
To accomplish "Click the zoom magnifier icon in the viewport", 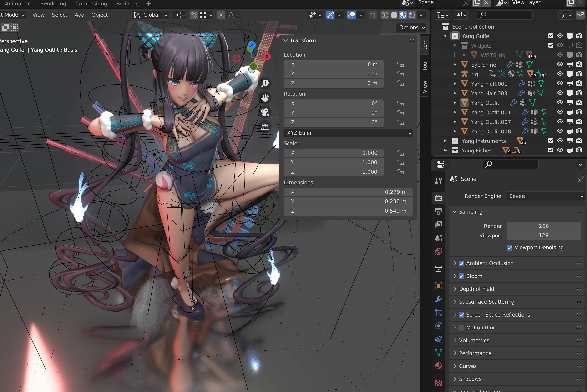I will click(265, 83).
